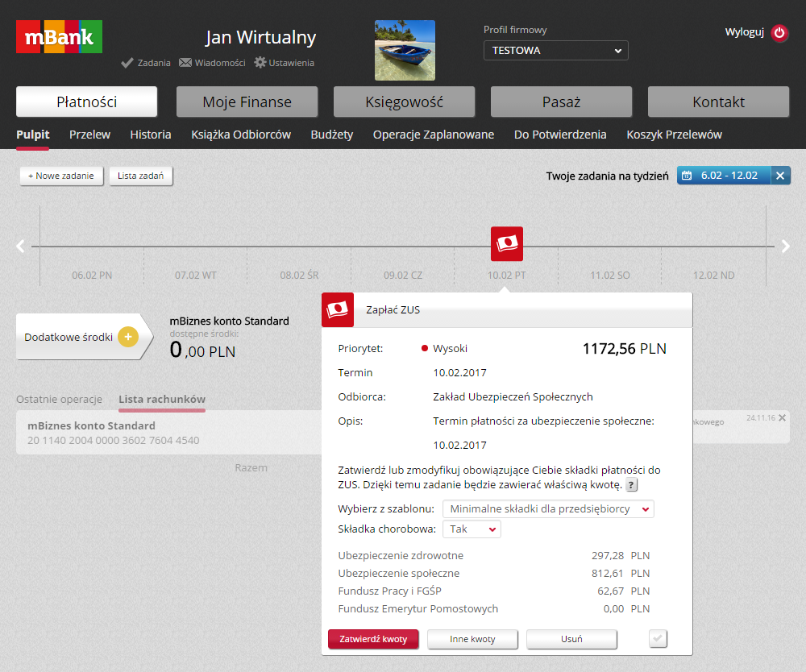Click the Zatwierdź kwoty button

coord(373,639)
